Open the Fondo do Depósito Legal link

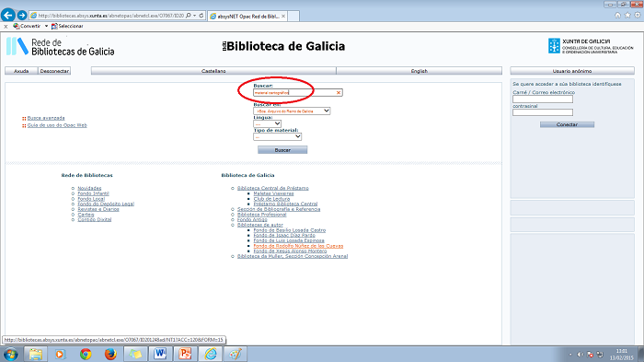106,204
